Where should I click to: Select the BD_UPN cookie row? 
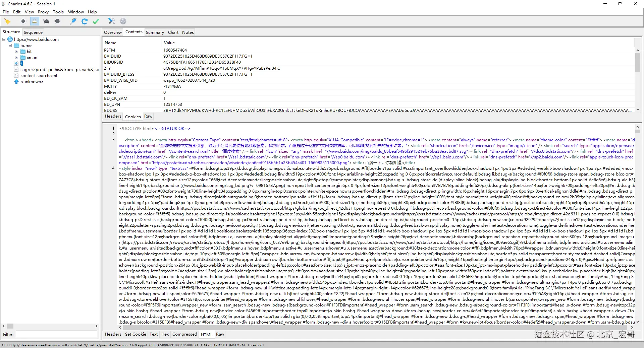tap(368, 105)
